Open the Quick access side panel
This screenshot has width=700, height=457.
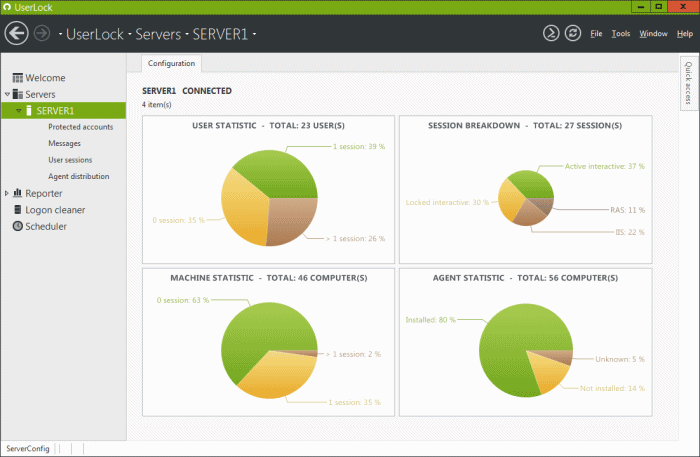pos(688,83)
